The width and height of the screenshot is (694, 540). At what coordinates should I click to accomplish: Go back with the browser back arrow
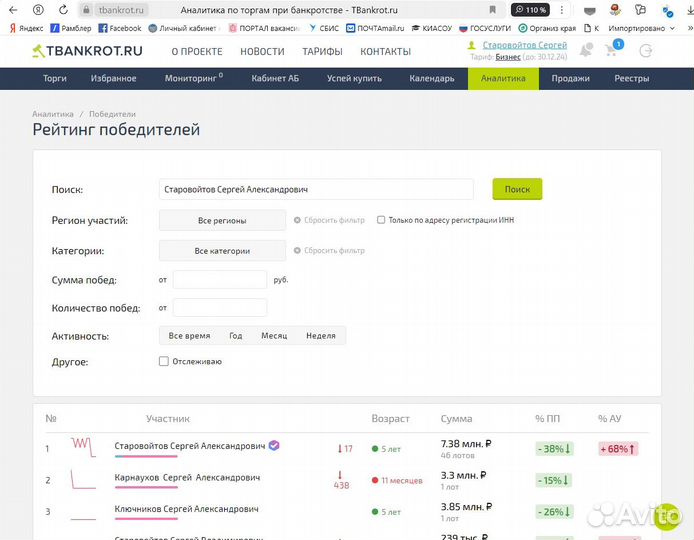tap(13, 10)
